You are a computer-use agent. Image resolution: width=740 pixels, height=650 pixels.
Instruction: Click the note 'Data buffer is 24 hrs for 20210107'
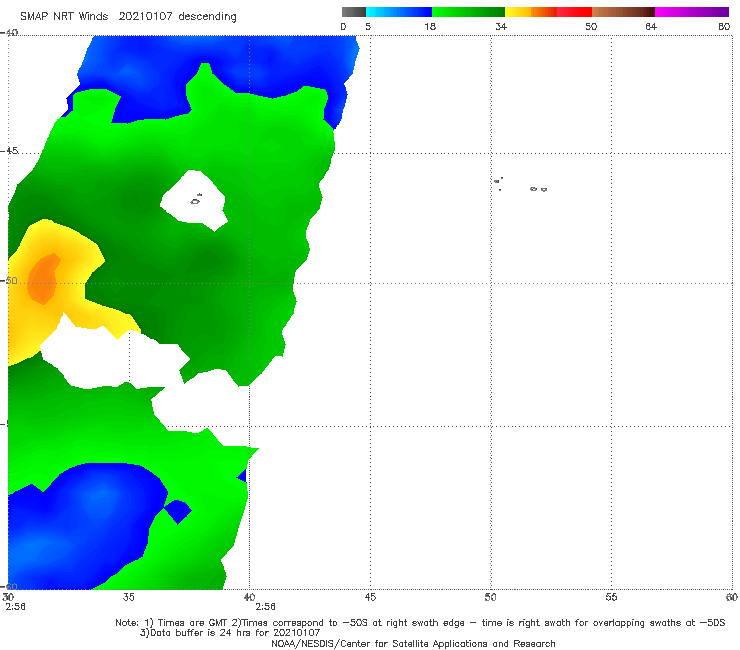click(x=230, y=633)
